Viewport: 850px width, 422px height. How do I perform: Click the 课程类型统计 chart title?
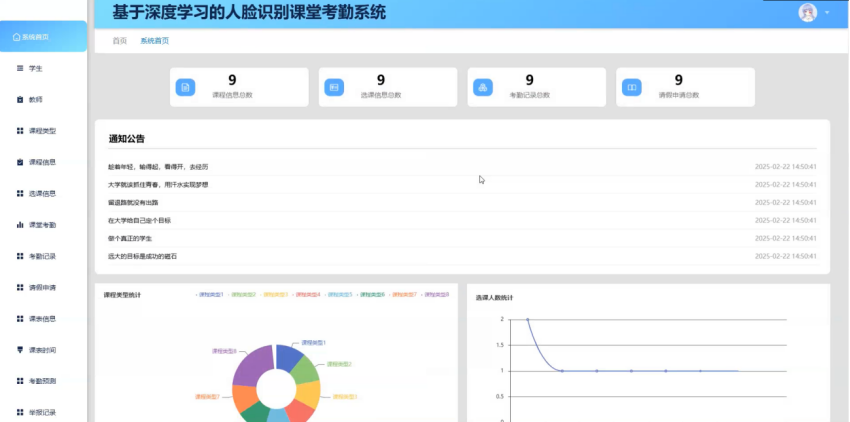click(x=122, y=295)
